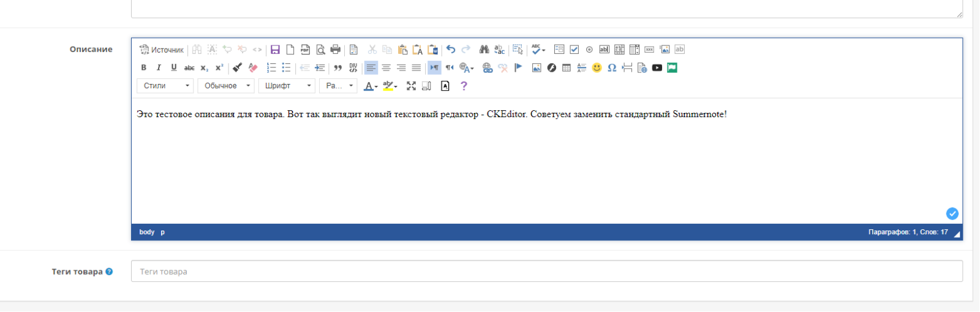Insert a bulleted list
The width and height of the screenshot is (980, 312).
(286, 68)
